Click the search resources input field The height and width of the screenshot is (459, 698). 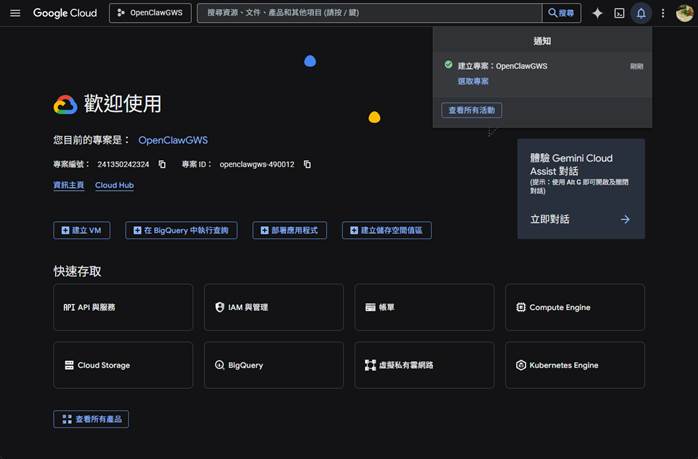tap(370, 13)
